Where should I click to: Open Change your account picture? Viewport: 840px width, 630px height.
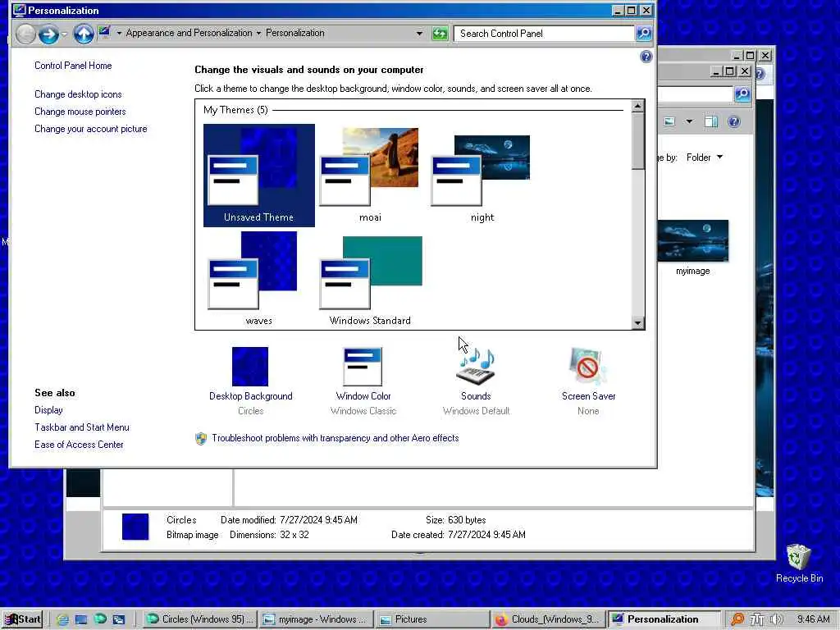point(91,129)
